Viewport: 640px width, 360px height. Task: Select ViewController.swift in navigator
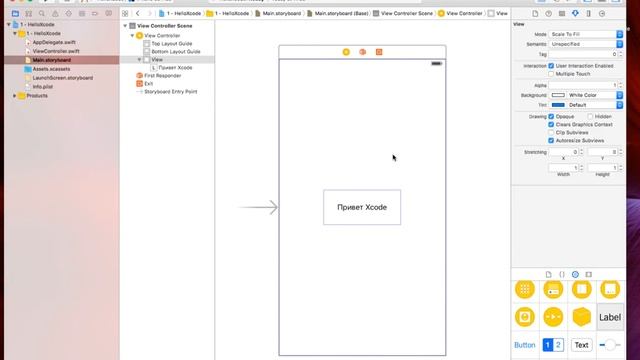pyautogui.click(x=56, y=51)
